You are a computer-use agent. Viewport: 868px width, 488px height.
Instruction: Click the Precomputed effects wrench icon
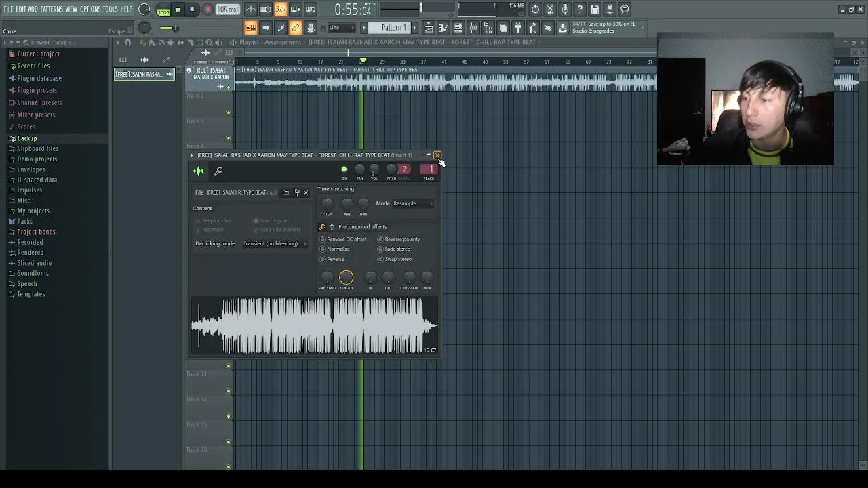(x=322, y=227)
